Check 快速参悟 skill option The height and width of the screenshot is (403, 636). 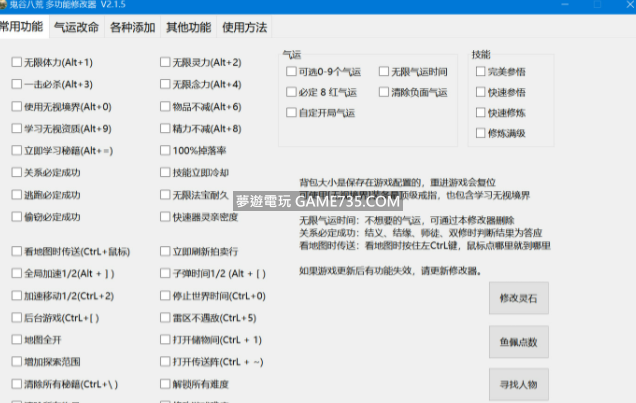pyautogui.click(x=481, y=92)
